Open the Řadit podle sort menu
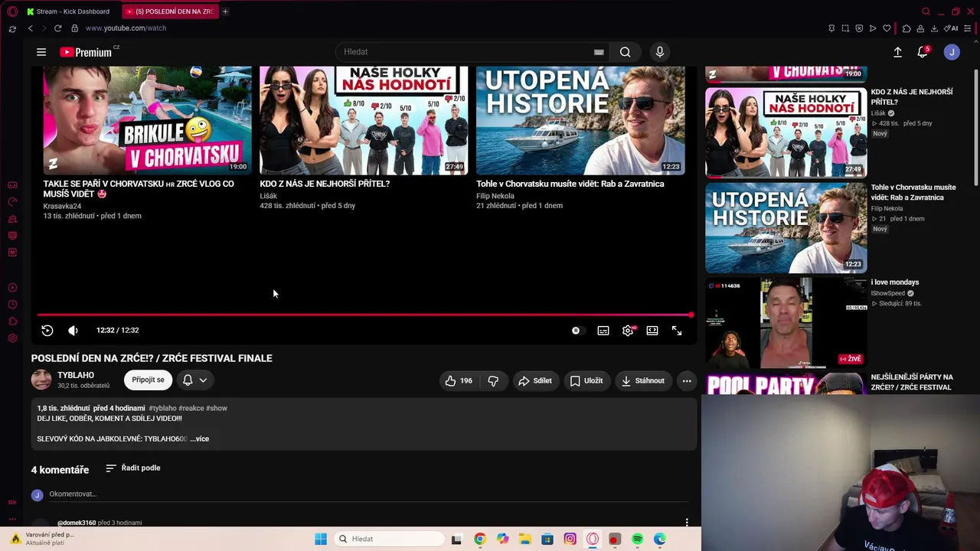The width and height of the screenshot is (980, 551). pyautogui.click(x=133, y=468)
